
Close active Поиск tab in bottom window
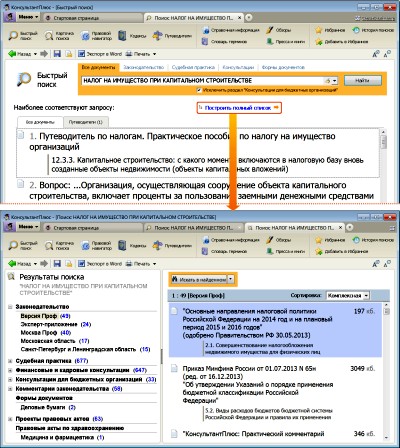[340, 228]
